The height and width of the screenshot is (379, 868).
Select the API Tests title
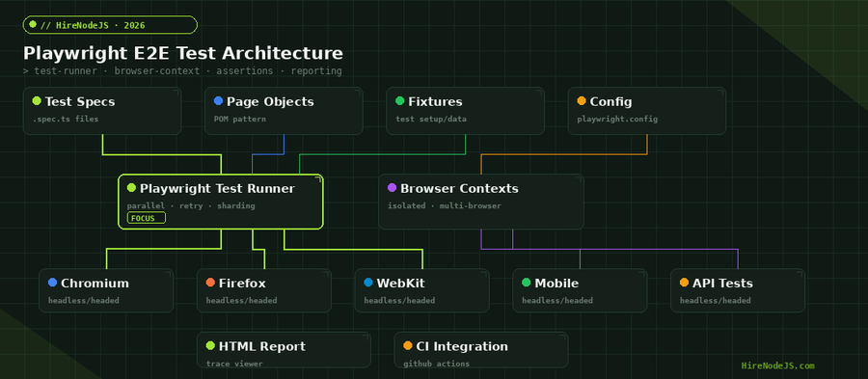[x=722, y=284]
